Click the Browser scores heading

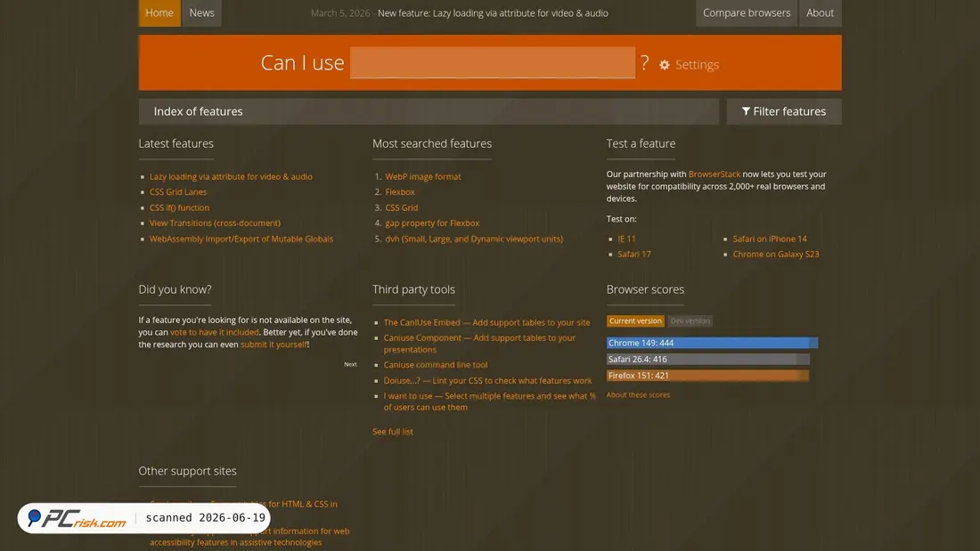point(645,290)
